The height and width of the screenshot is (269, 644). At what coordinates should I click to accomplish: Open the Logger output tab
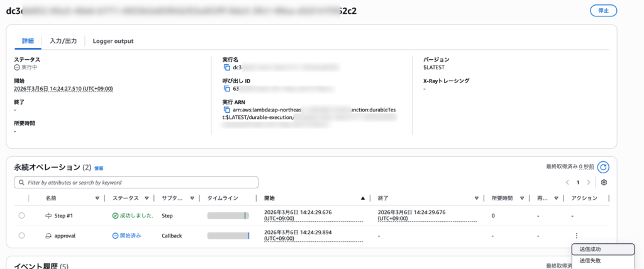pyautogui.click(x=113, y=41)
